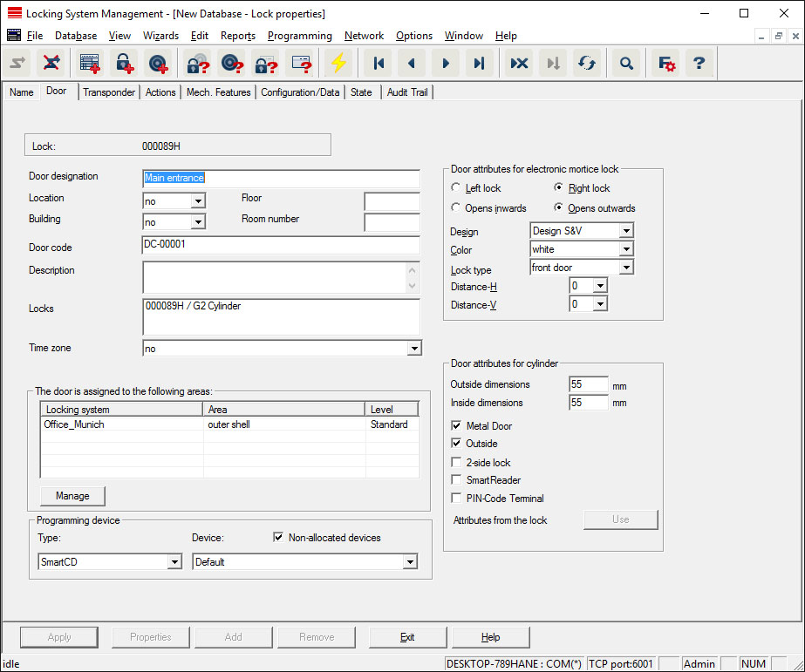Click the Door code input field
The height and width of the screenshot is (672, 805).
pos(280,245)
